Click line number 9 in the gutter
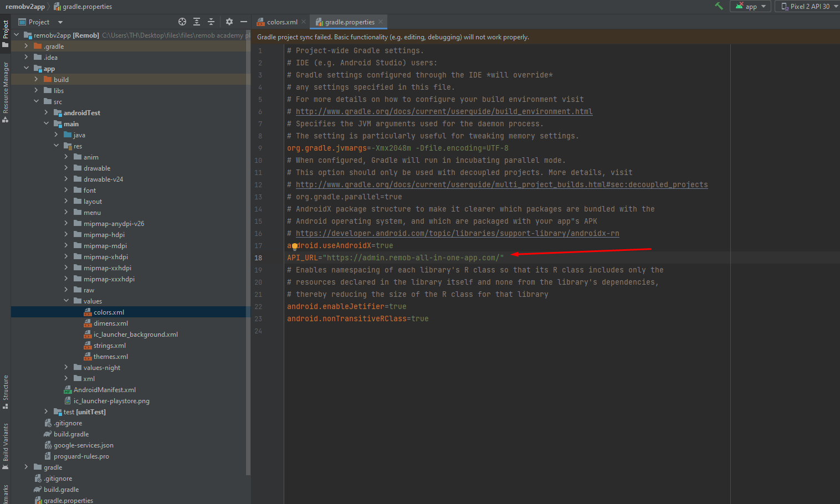This screenshot has width=840, height=504. [260, 148]
